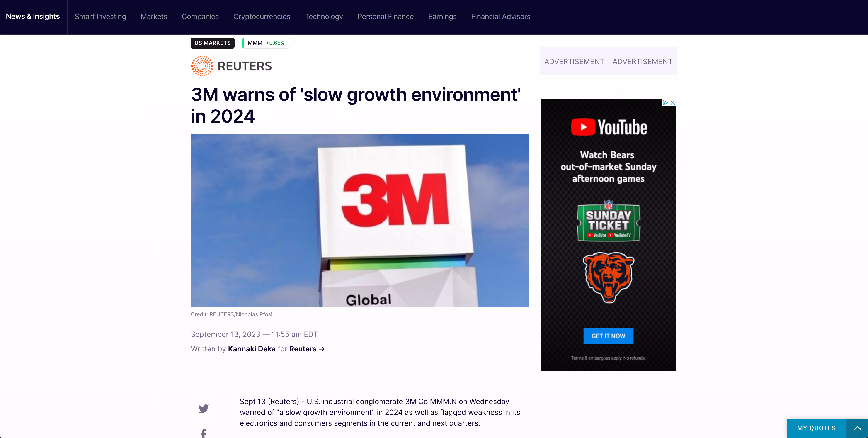
Task: Select the News & Insights tab
Action: coord(33,17)
